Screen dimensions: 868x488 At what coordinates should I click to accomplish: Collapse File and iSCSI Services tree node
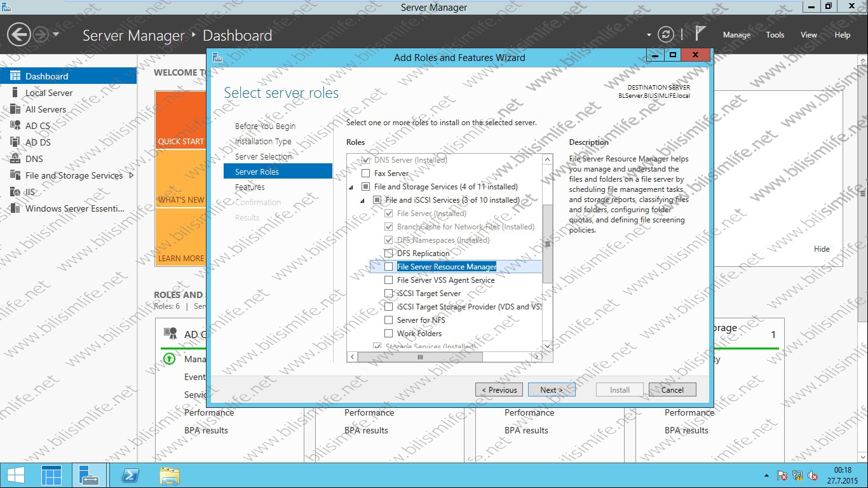click(362, 201)
